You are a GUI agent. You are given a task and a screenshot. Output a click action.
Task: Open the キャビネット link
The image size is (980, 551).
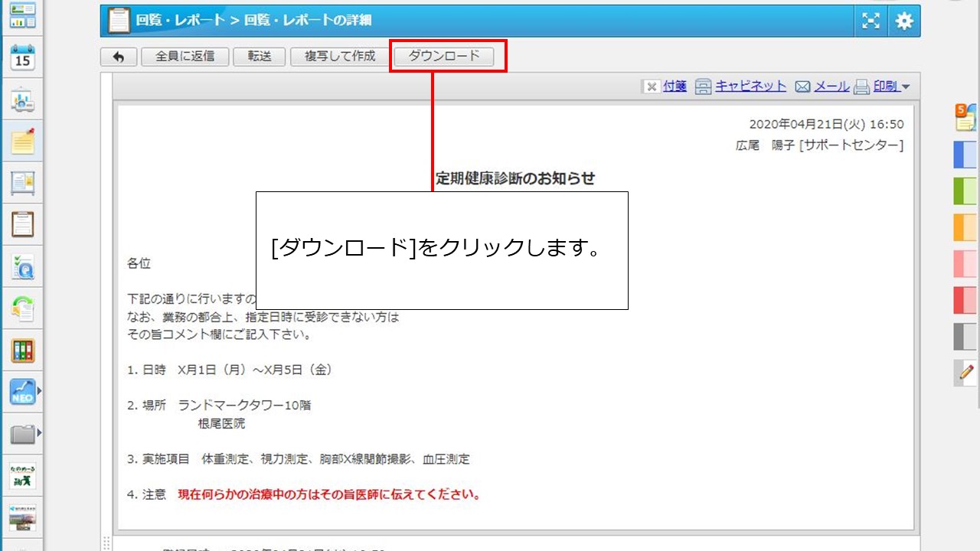pyautogui.click(x=750, y=86)
